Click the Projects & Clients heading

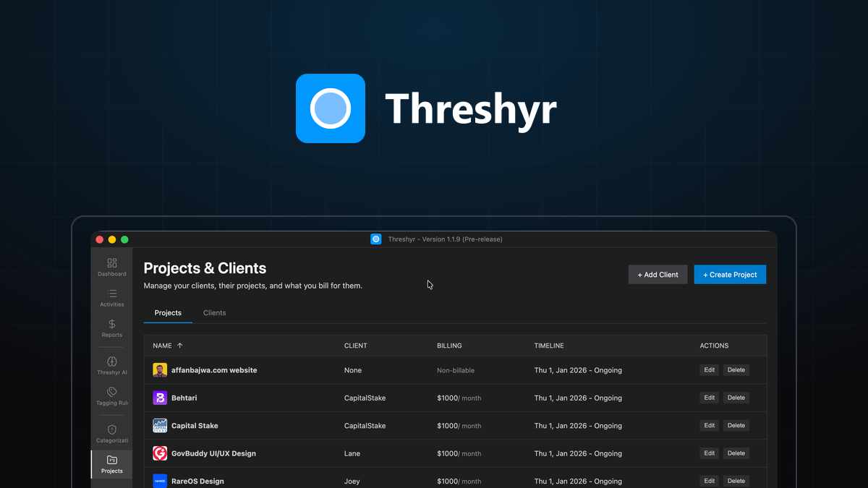coord(205,268)
